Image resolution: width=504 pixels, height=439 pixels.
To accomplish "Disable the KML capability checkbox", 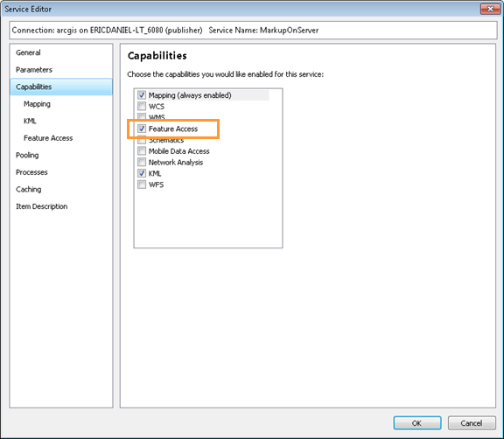I will (x=142, y=173).
